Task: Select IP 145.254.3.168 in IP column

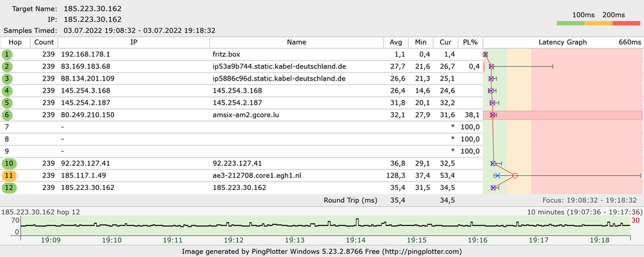Action: tap(86, 91)
